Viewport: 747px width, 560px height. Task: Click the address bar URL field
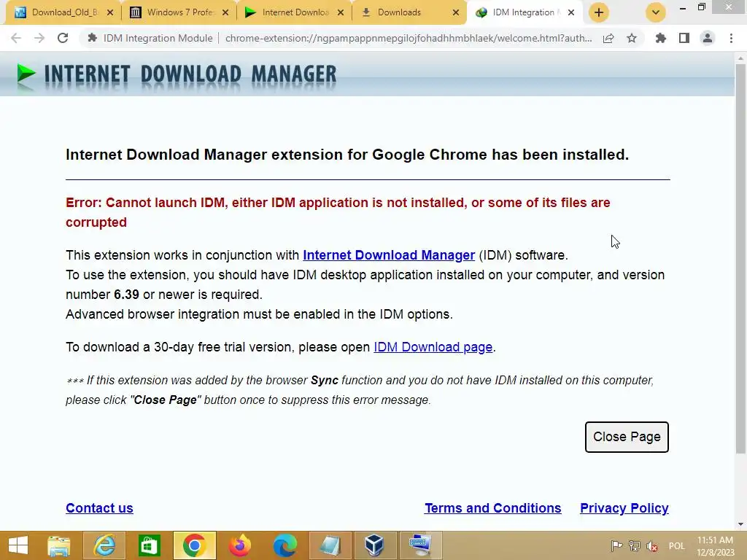[409, 38]
